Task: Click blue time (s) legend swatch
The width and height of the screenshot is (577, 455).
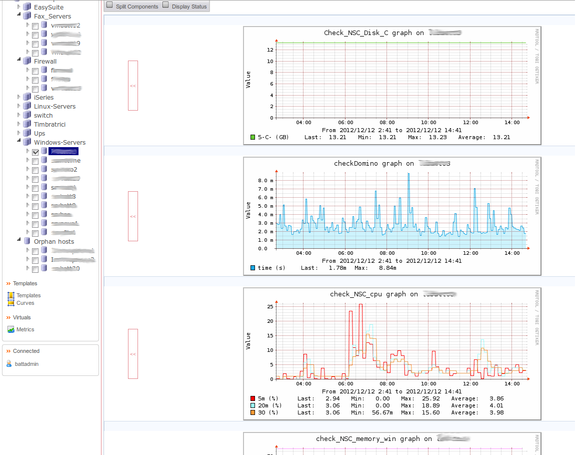Action: [252, 268]
